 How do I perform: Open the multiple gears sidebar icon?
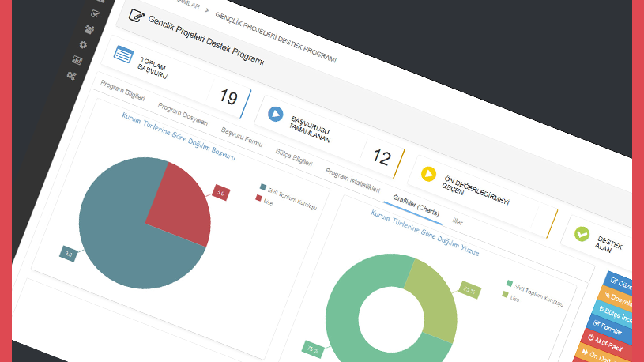(71, 76)
